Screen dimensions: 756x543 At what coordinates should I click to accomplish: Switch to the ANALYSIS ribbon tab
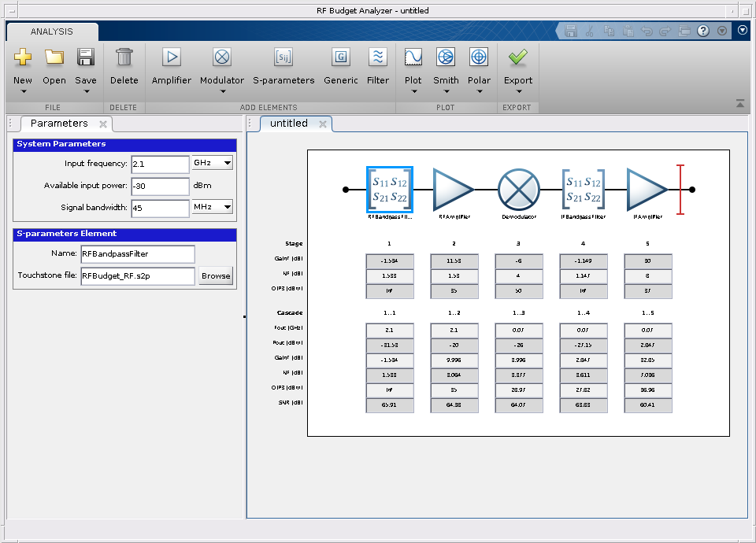pyautogui.click(x=52, y=31)
